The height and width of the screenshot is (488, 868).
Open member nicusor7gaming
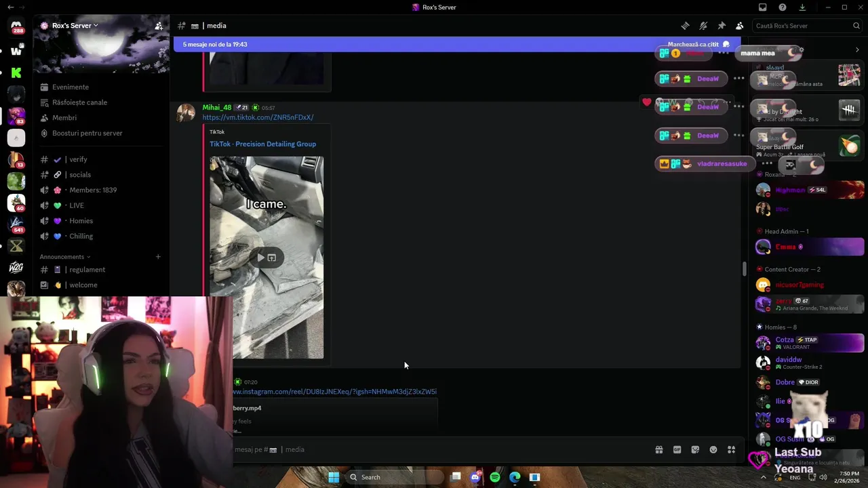tap(810, 285)
